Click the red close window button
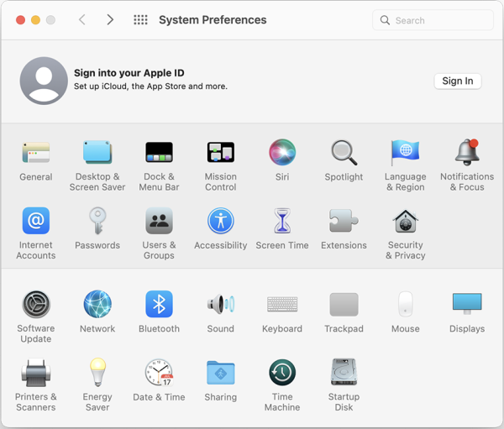 pyautogui.click(x=20, y=20)
